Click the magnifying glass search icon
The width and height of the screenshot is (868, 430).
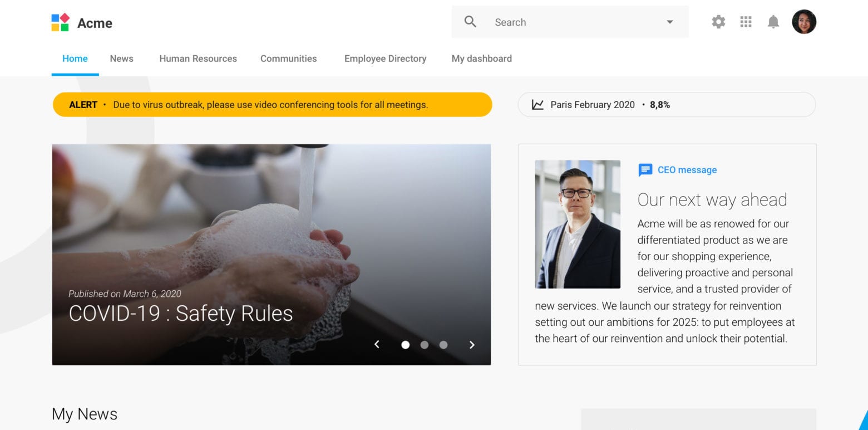(x=470, y=22)
